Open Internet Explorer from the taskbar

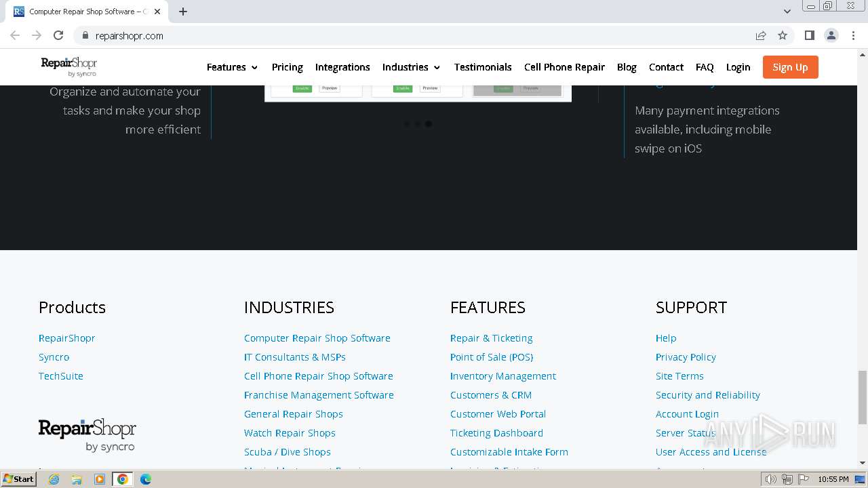point(54,479)
